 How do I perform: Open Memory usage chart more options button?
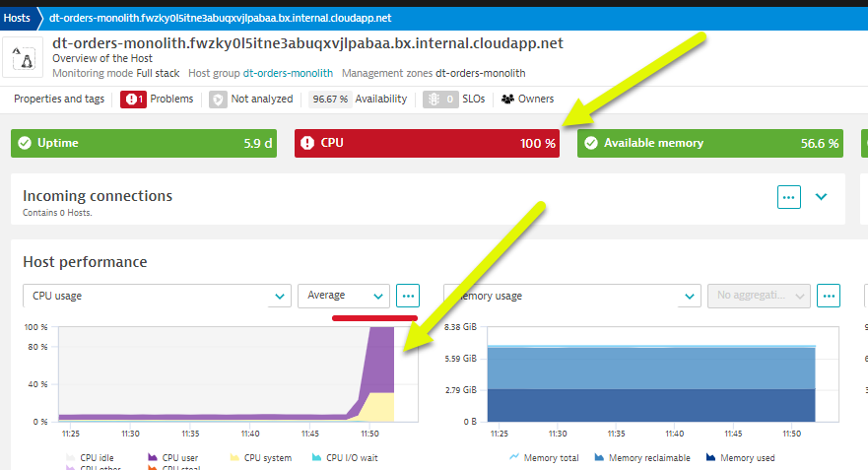point(829,296)
